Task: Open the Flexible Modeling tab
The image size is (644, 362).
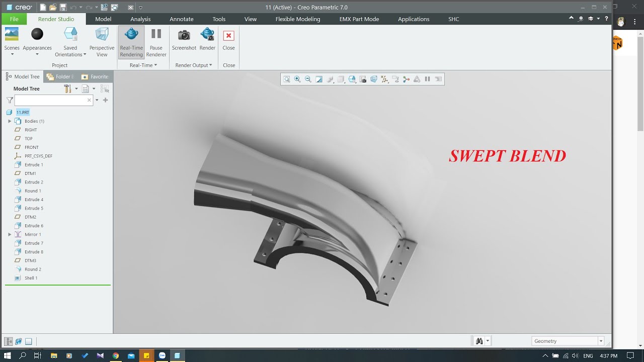Action: [x=298, y=19]
